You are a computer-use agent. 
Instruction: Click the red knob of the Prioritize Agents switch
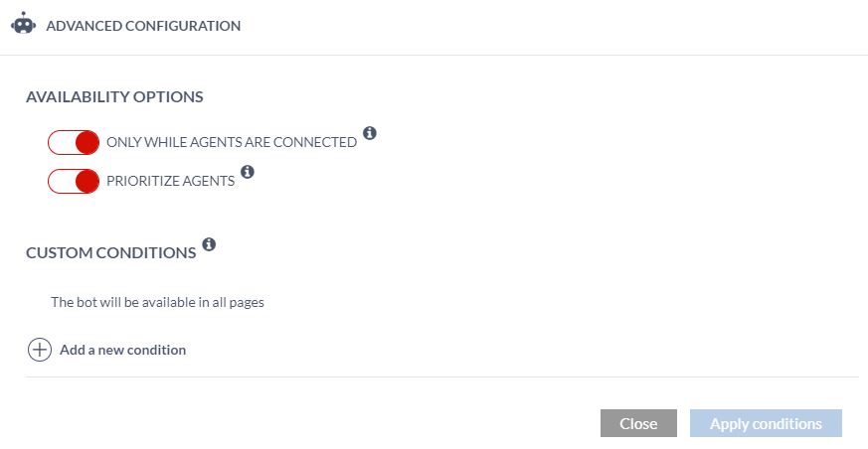[87, 181]
